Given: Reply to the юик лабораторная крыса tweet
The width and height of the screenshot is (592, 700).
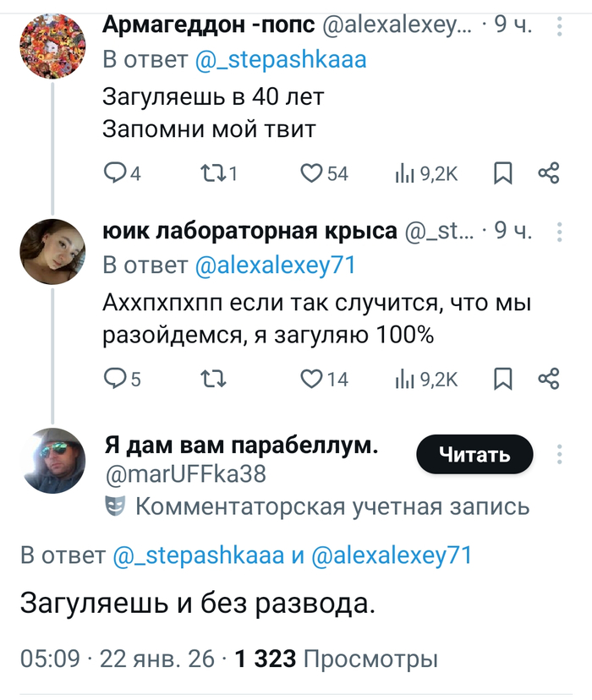Looking at the screenshot, I should tap(114, 380).
